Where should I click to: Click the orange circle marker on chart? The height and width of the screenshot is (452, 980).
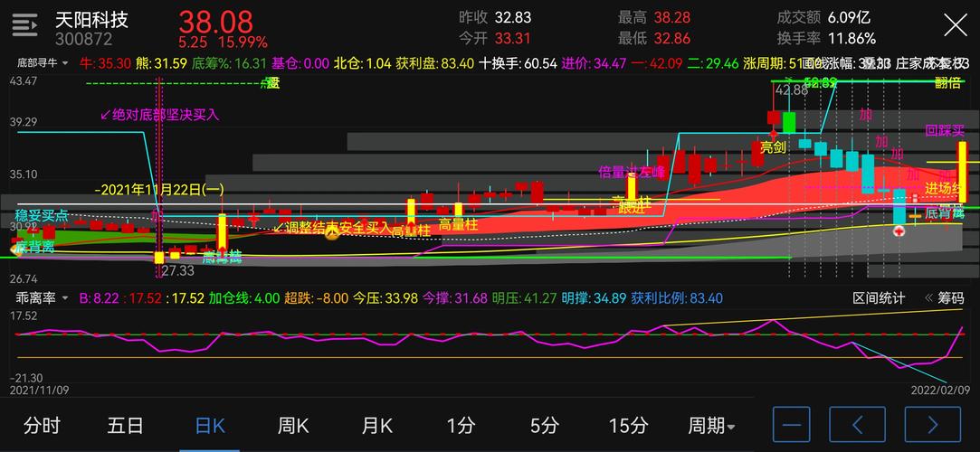pyautogui.click(x=332, y=232)
